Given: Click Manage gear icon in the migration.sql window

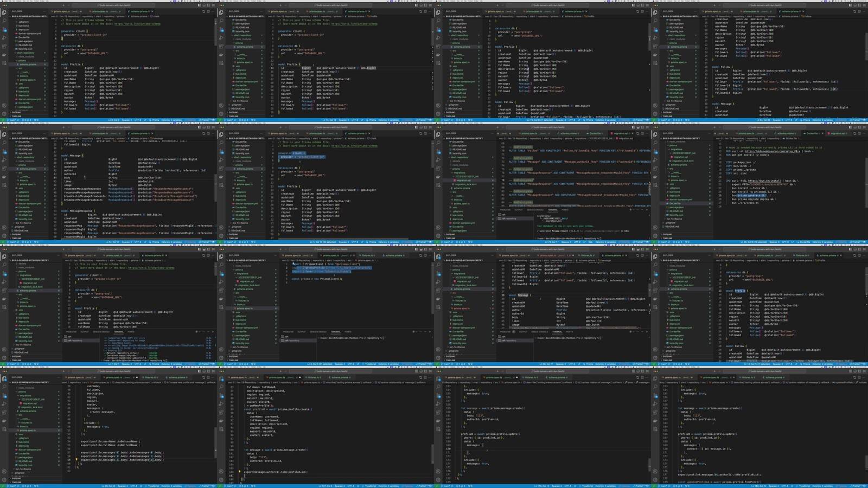Looking at the screenshot, I should [438, 234].
